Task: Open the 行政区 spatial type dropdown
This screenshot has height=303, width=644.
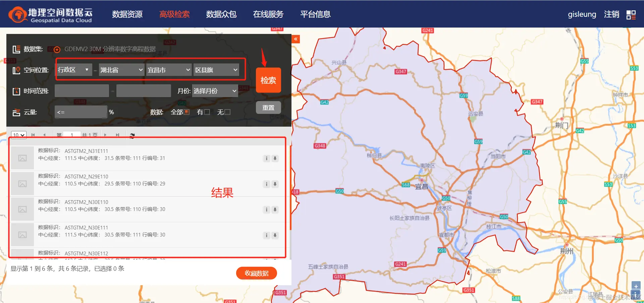Action: coord(74,70)
